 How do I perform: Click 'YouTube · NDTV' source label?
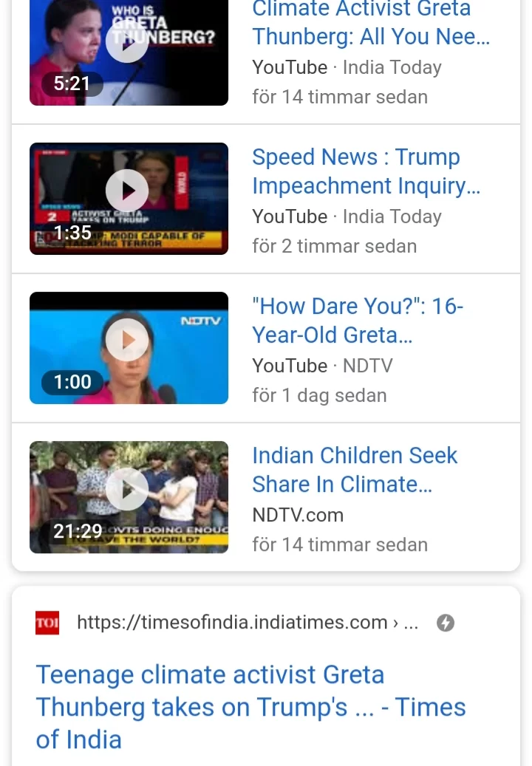click(x=322, y=366)
